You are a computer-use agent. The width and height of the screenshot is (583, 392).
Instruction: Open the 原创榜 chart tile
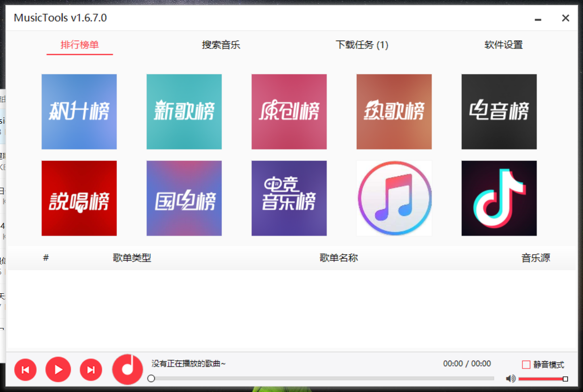click(289, 111)
